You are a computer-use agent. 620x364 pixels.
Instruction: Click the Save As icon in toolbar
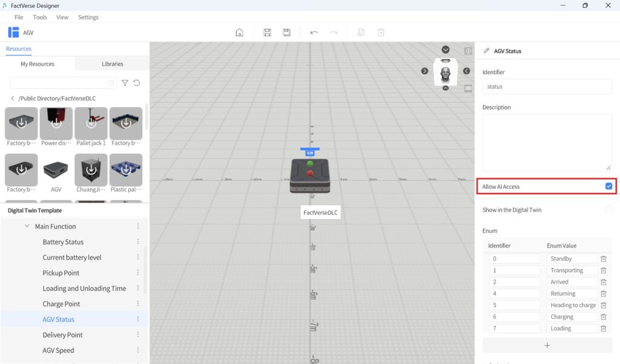[286, 33]
